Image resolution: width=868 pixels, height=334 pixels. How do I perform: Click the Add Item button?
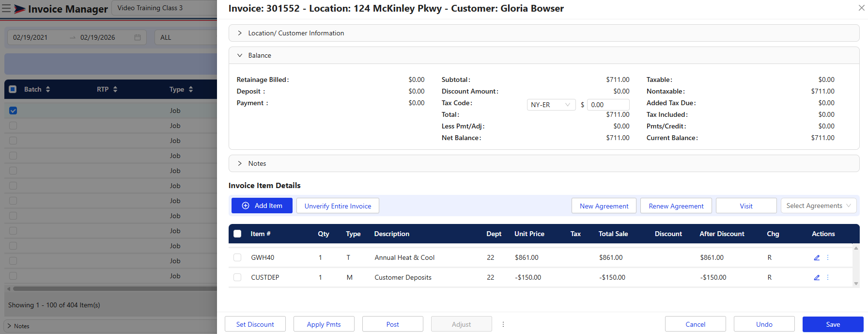[x=262, y=206]
